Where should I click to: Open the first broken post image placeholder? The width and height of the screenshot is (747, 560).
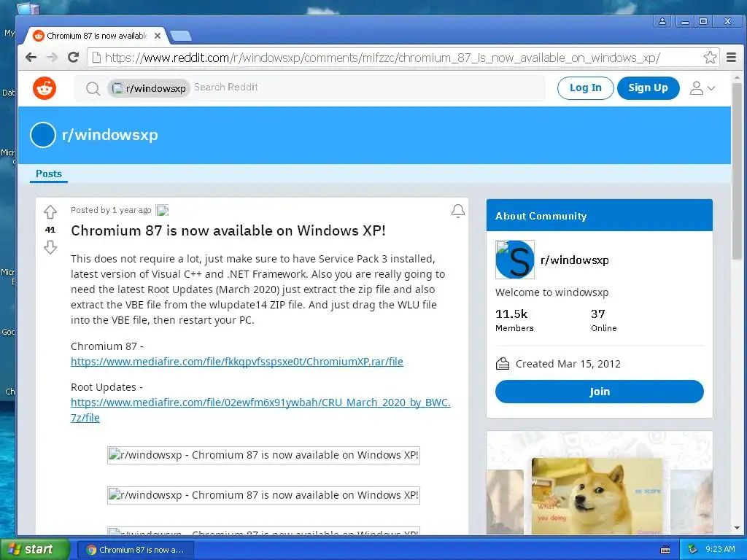coord(263,455)
